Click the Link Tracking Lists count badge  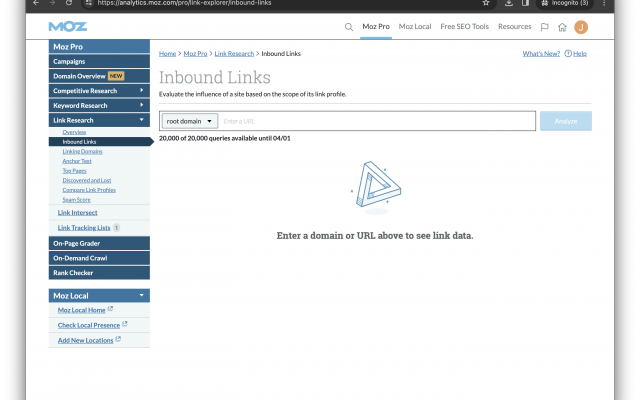click(x=116, y=228)
